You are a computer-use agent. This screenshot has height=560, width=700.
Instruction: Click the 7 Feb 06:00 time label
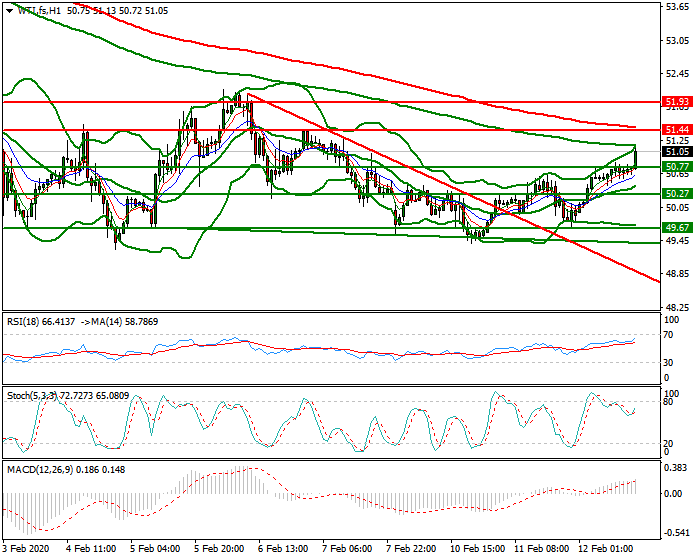tap(347, 548)
